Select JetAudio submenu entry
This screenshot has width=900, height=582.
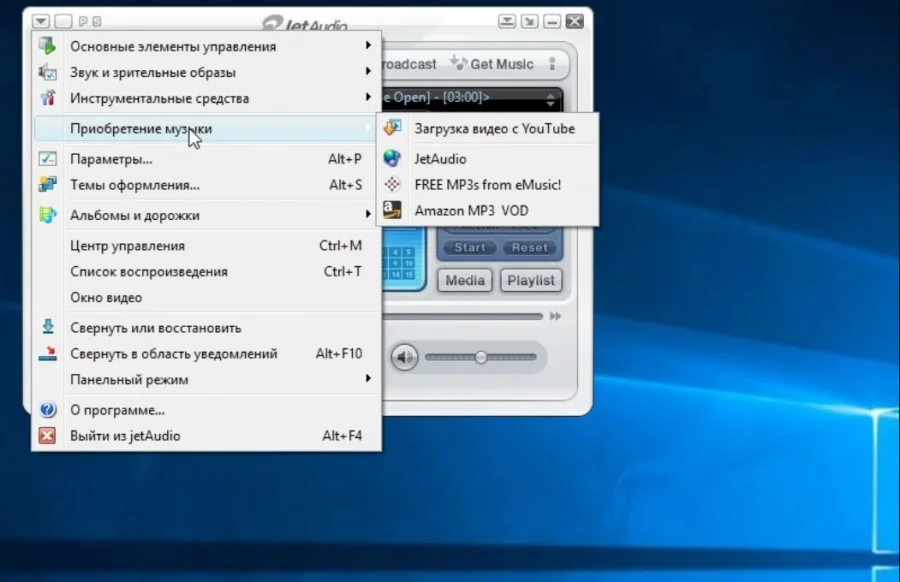coord(487,158)
